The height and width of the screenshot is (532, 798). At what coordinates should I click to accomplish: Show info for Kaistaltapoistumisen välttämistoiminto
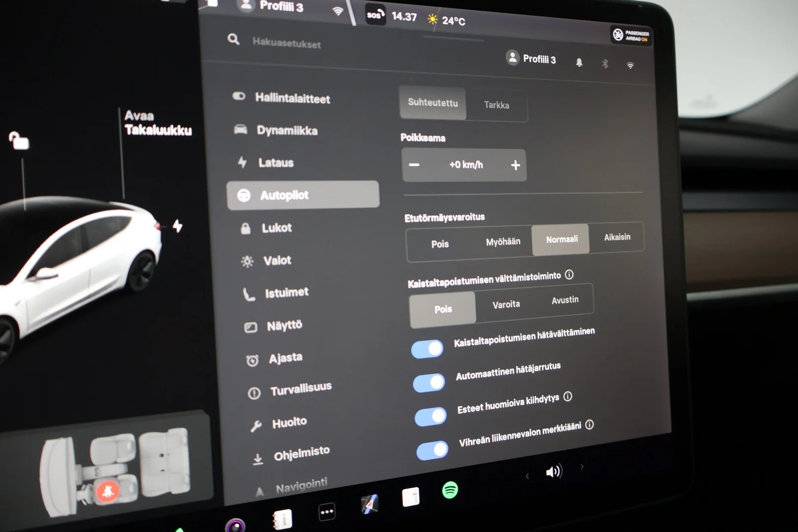pos(569,274)
